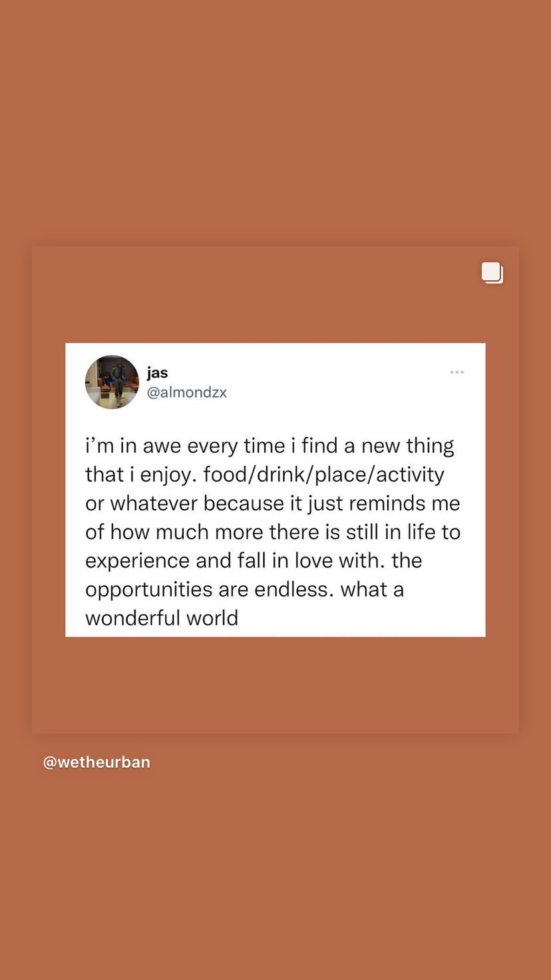Click the closing words "wonderful world"
Viewport: 551px width, 980px height.
[162, 618]
